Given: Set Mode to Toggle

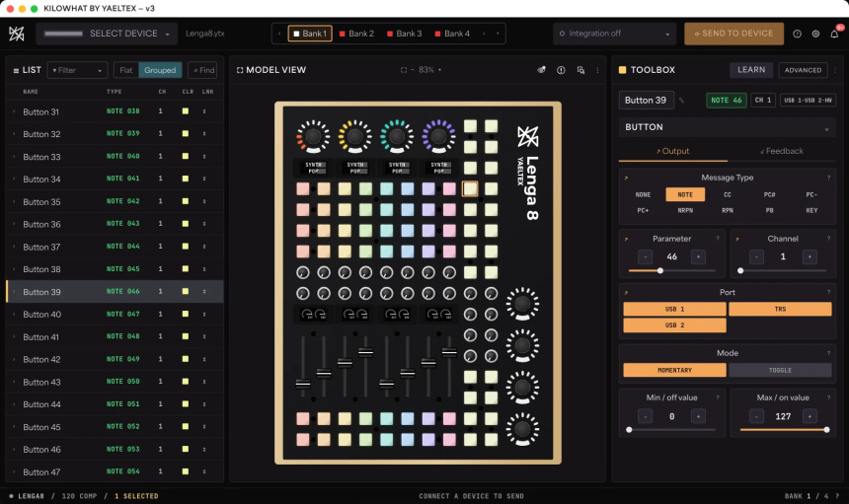Looking at the screenshot, I should (x=780, y=370).
